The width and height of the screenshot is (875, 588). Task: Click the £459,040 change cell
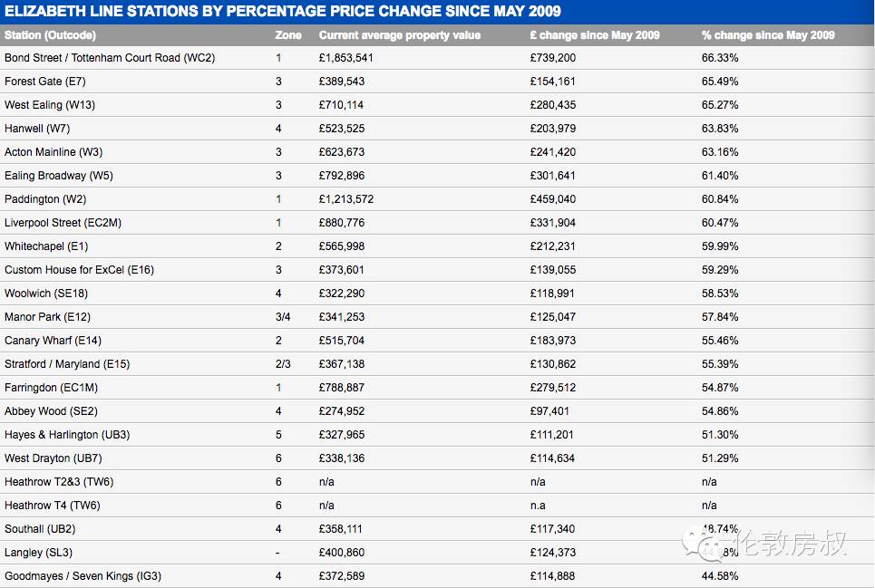coord(553,199)
